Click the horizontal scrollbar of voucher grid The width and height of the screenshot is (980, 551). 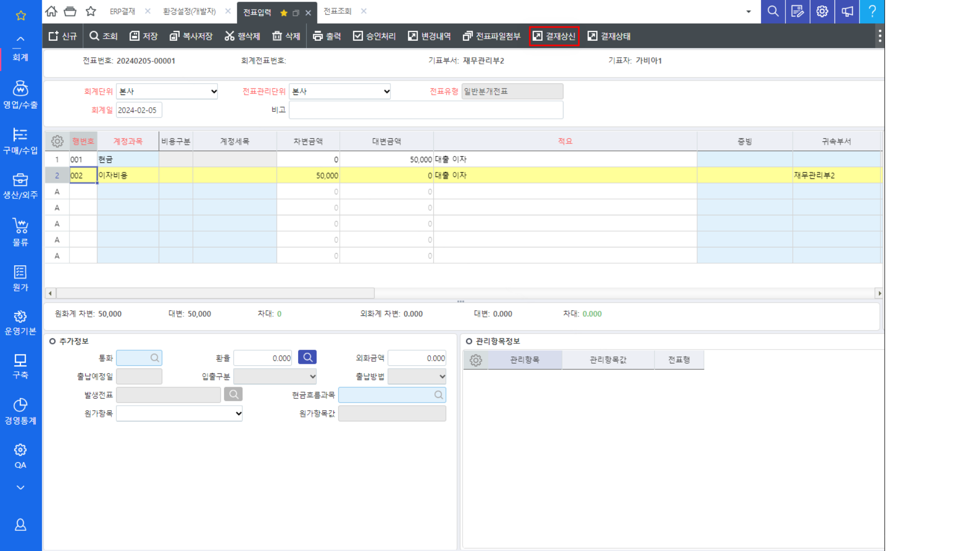[214, 293]
